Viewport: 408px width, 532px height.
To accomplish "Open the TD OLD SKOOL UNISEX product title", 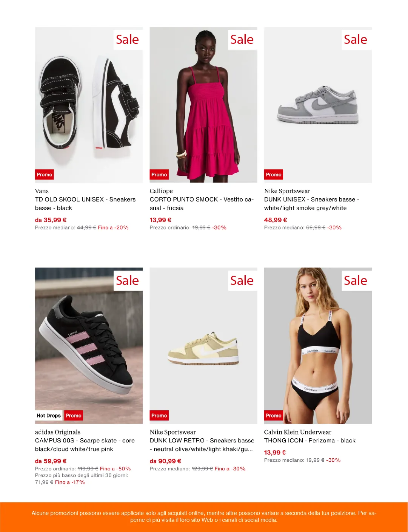I will [85, 204].
